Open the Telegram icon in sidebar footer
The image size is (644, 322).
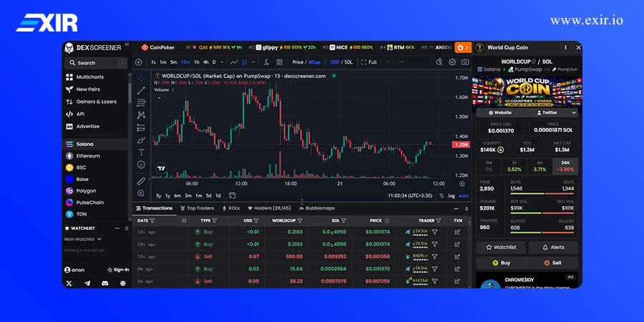coord(87,283)
